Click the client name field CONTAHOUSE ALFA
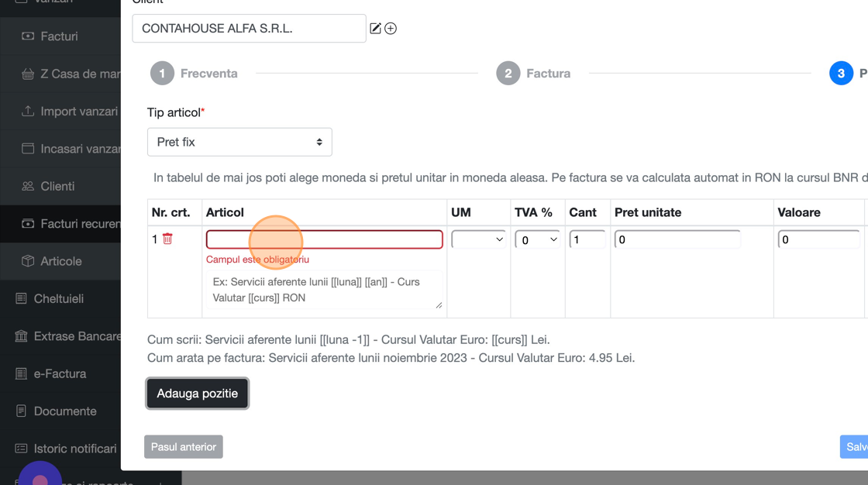 coord(249,29)
